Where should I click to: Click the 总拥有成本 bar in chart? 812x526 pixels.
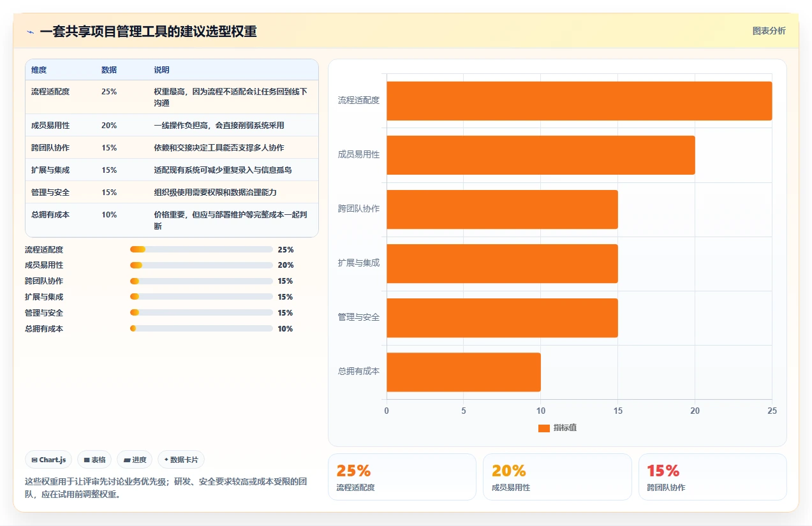[464, 372]
